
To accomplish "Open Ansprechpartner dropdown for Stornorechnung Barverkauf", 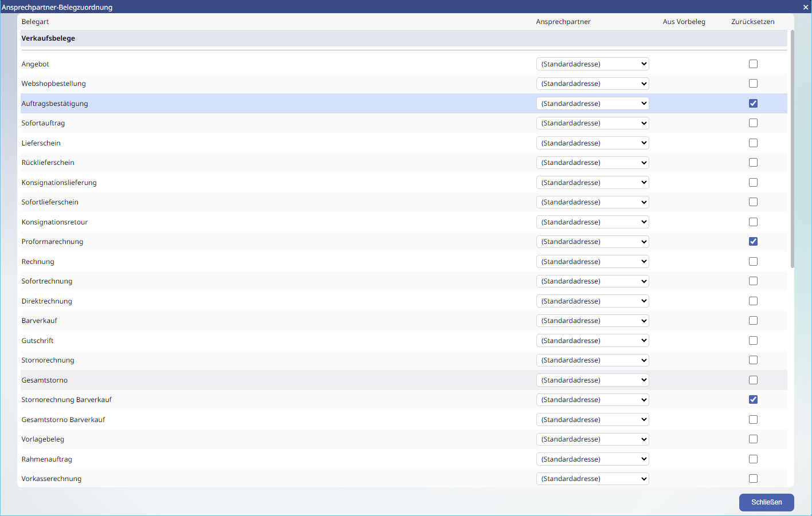I will pyautogui.click(x=593, y=400).
